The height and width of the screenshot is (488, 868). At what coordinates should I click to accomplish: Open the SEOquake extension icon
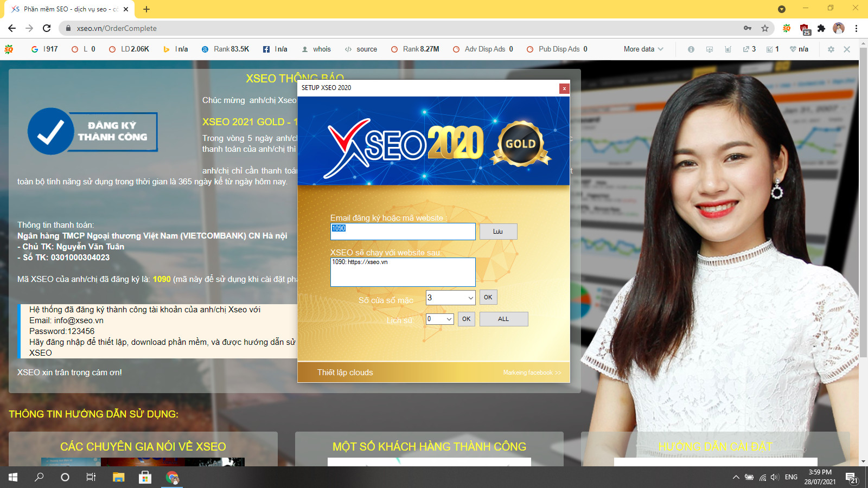pyautogui.click(x=787, y=28)
